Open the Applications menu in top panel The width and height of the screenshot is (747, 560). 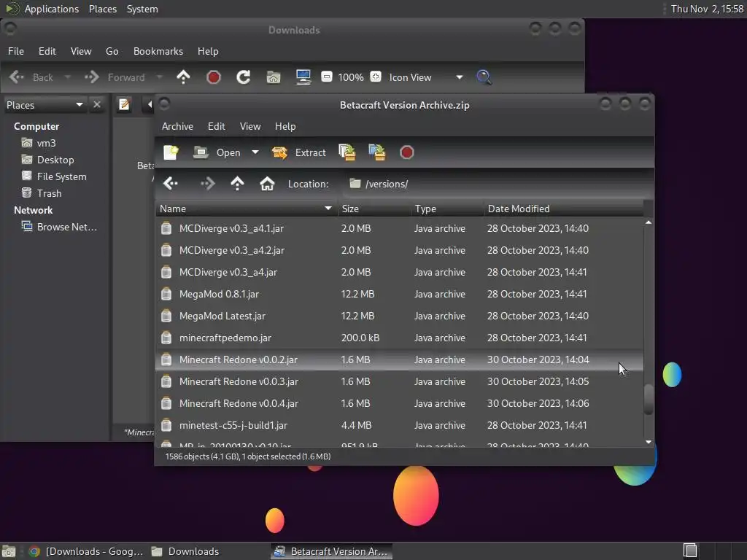(x=52, y=9)
